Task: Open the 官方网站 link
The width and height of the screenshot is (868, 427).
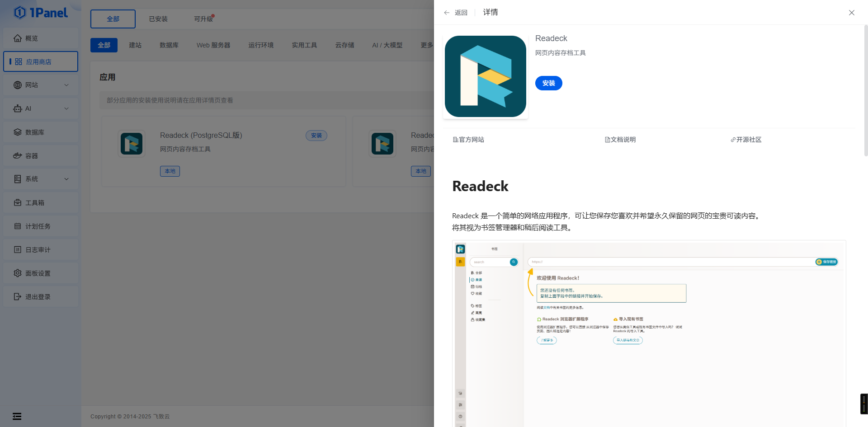Action: [x=472, y=140]
